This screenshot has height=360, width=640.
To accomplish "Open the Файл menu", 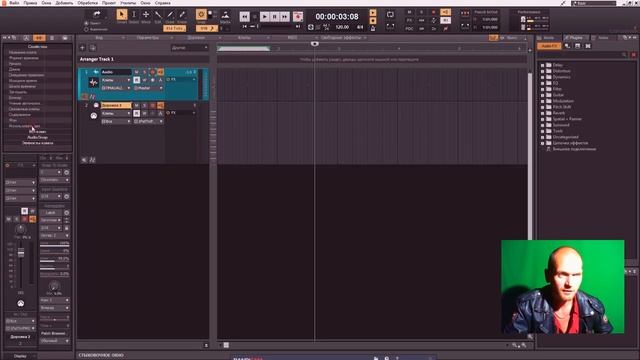I will 14,3.
